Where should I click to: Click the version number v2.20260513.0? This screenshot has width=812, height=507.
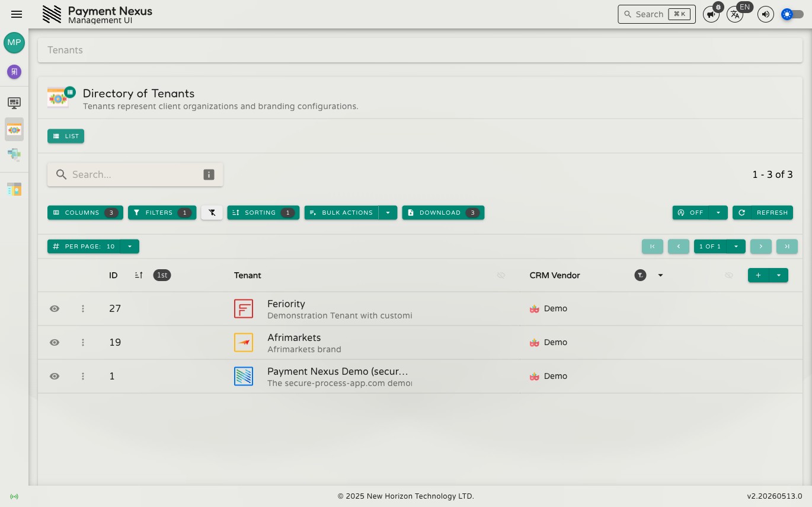coord(775,496)
